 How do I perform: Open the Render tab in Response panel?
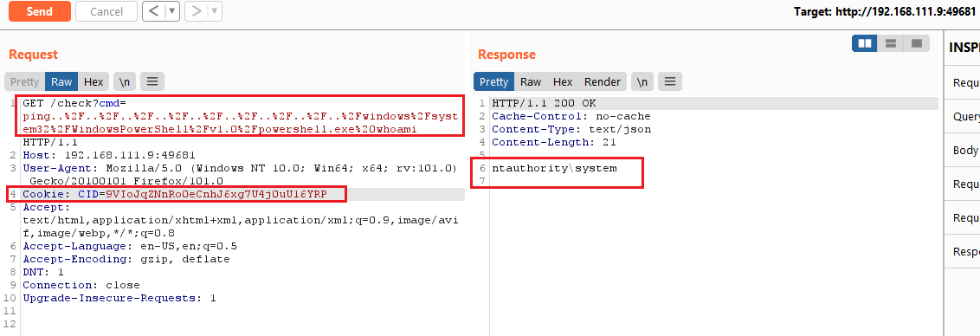point(603,81)
